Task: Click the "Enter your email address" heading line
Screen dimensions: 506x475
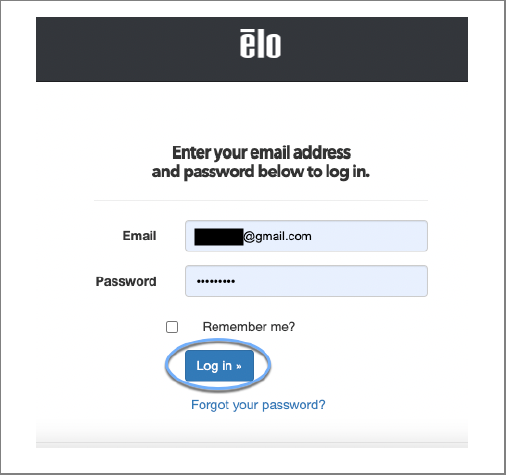Action: coord(261,153)
